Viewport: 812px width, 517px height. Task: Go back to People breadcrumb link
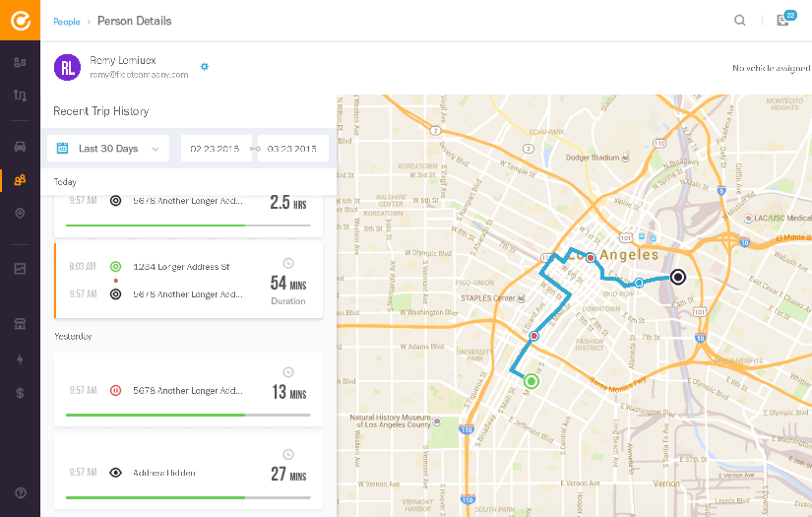tap(67, 21)
